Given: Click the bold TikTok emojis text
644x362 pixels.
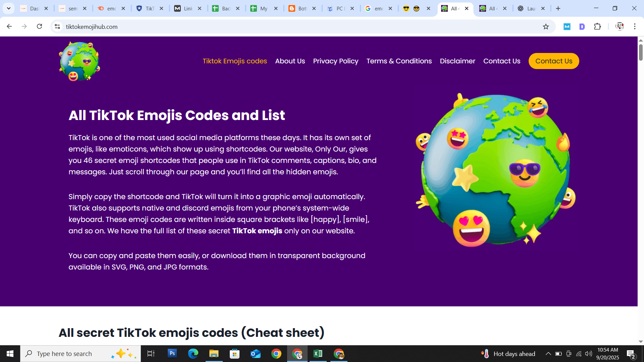Looking at the screenshot, I should 257,231.
